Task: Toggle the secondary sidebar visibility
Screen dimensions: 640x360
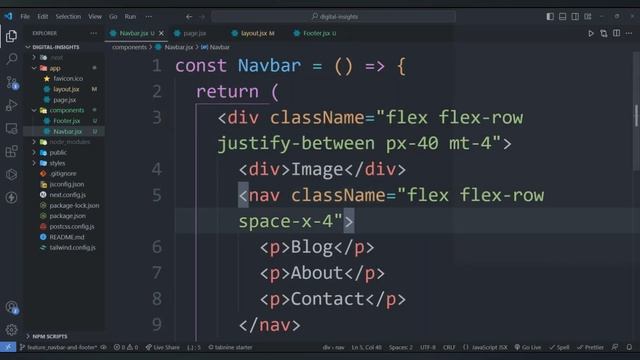Action: pos(575,16)
